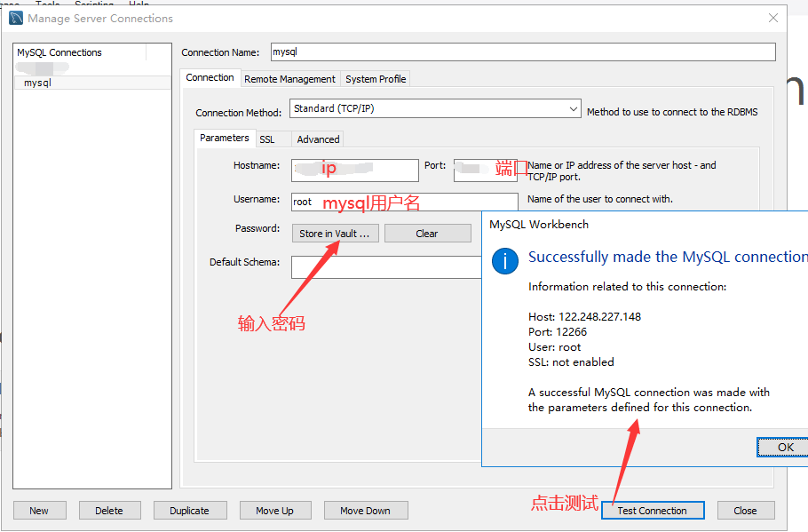This screenshot has height=532, width=808.
Task: Click the Move Up button
Action: click(274, 511)
